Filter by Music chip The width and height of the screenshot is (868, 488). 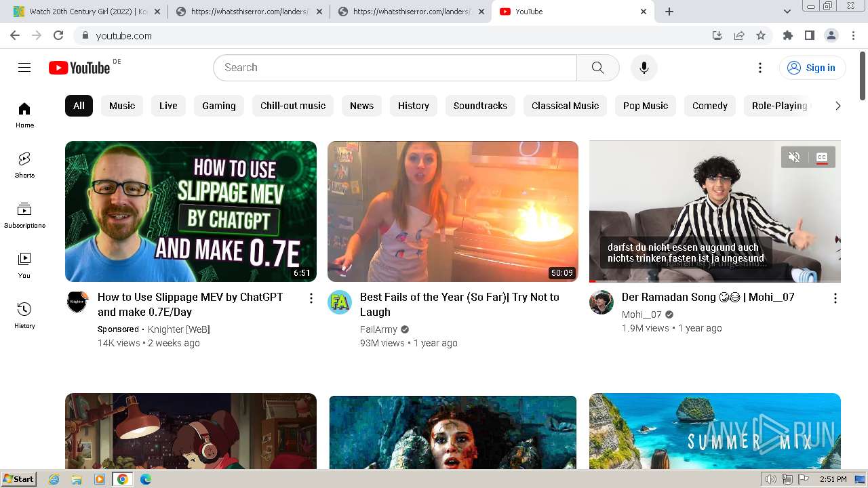[122, 106]
